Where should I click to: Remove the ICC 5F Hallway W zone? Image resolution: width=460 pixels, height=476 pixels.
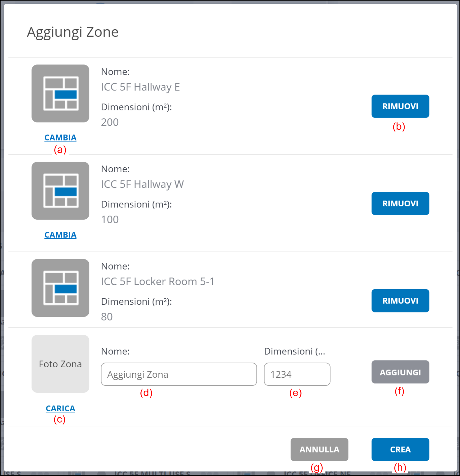click(x=400, y=203)
